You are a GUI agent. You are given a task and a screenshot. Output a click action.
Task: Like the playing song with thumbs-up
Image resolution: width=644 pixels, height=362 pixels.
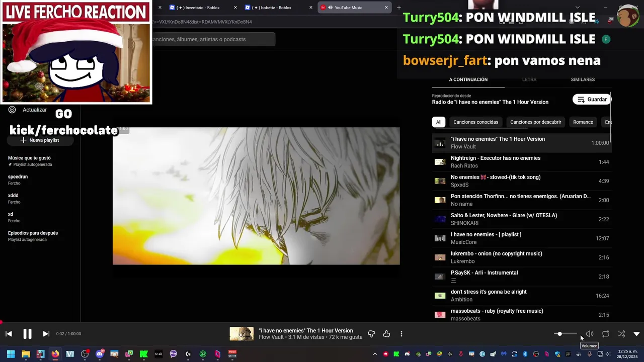386,334
